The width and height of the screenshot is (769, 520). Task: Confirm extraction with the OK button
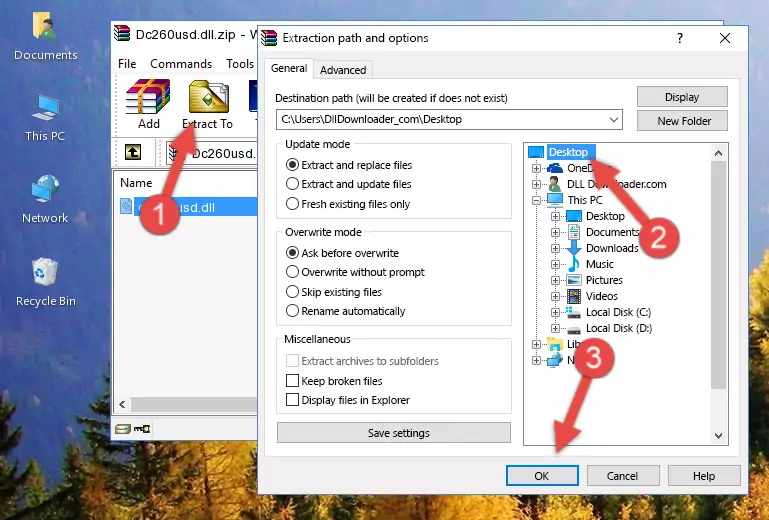click(x=542, y=476)
